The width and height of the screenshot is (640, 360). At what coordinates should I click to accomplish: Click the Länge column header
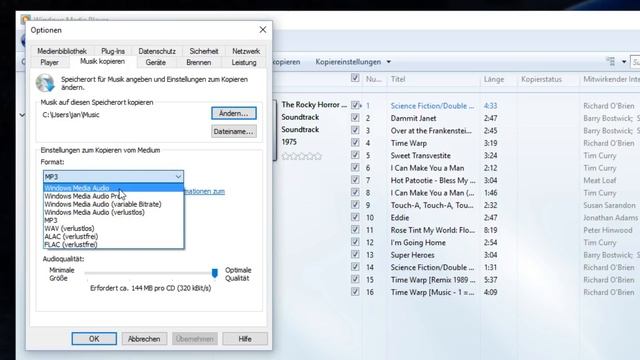494,79
